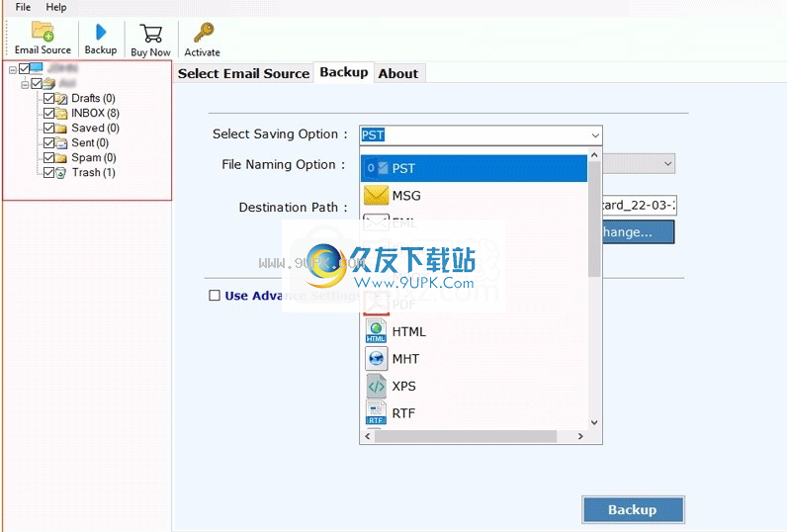The height and width of the screenshot is (532, 787).
Task: Select the Saved (0) tree row
Action: tap(95, 128)
